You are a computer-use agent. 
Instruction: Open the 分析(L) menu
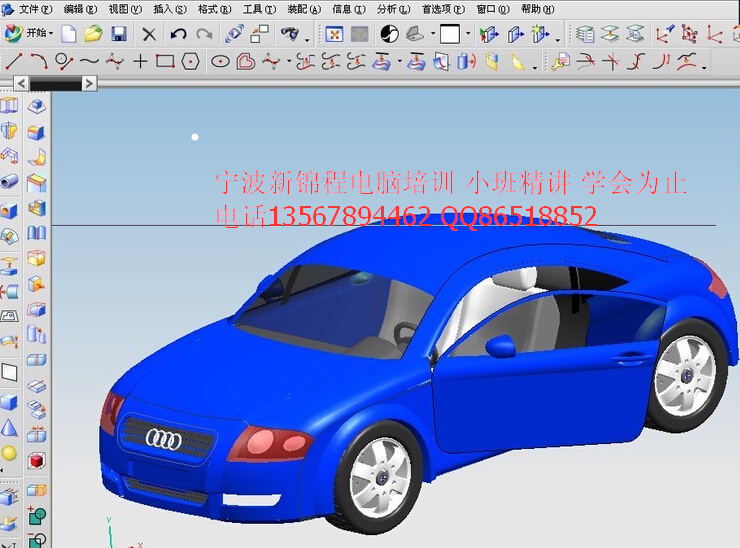click(x=394, y=9)
